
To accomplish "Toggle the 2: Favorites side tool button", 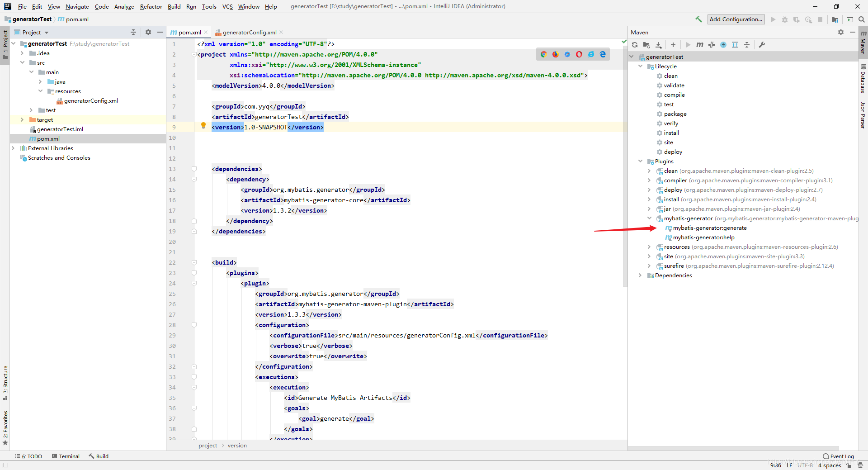I will pos(5,428).
